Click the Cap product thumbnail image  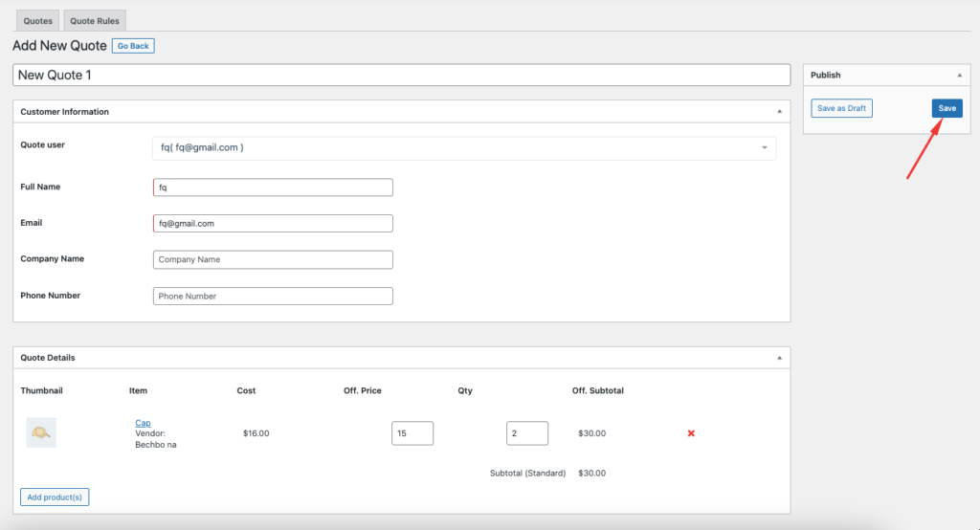[41, 432]
